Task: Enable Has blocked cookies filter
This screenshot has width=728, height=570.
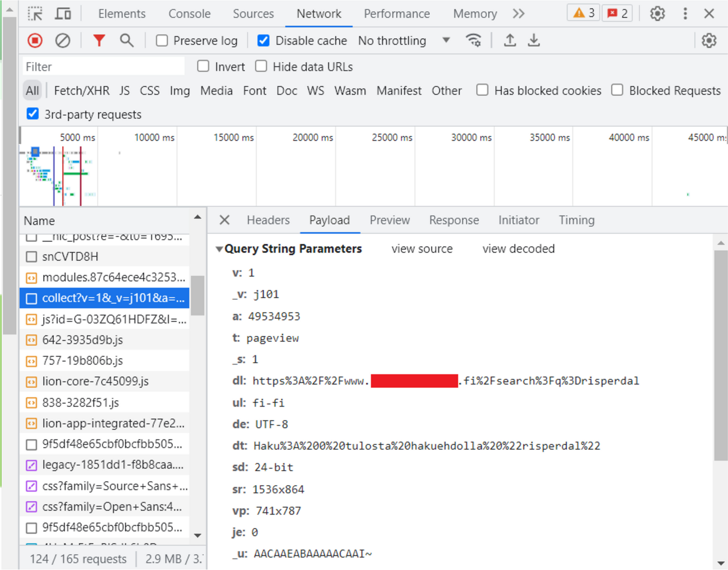Action: [482, 90]
